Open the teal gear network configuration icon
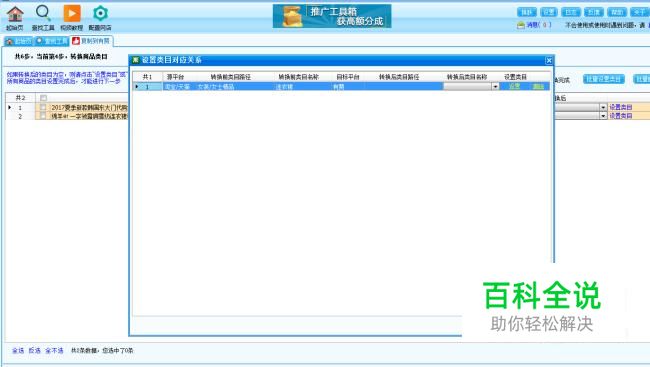 pos(100,18)
